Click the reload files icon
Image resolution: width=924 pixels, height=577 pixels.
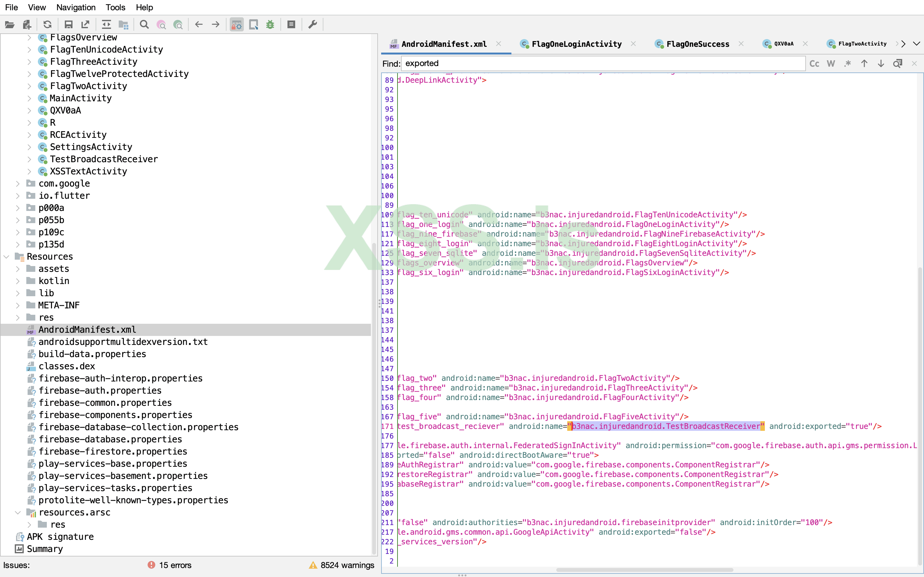coord(47,25)
